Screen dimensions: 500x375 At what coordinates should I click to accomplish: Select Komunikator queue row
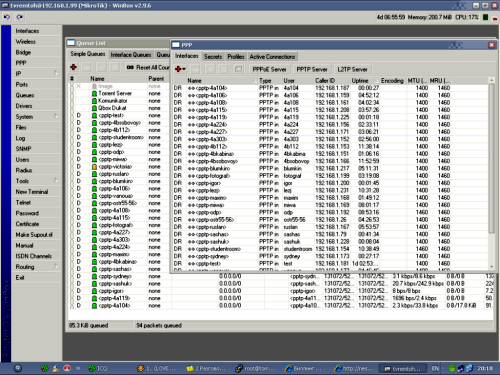click(120, 101)
